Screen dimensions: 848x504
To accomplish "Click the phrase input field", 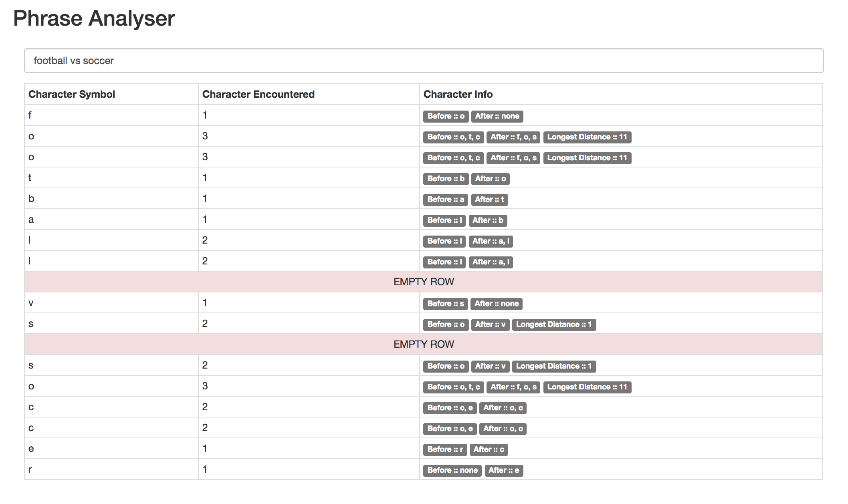I will pos(424,60).
